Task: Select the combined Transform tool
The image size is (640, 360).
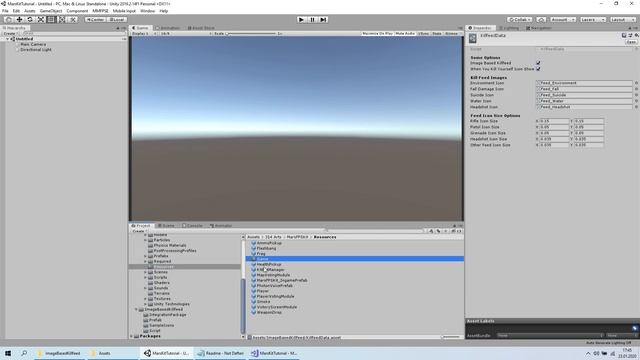Action: click(x=62, y=19)
